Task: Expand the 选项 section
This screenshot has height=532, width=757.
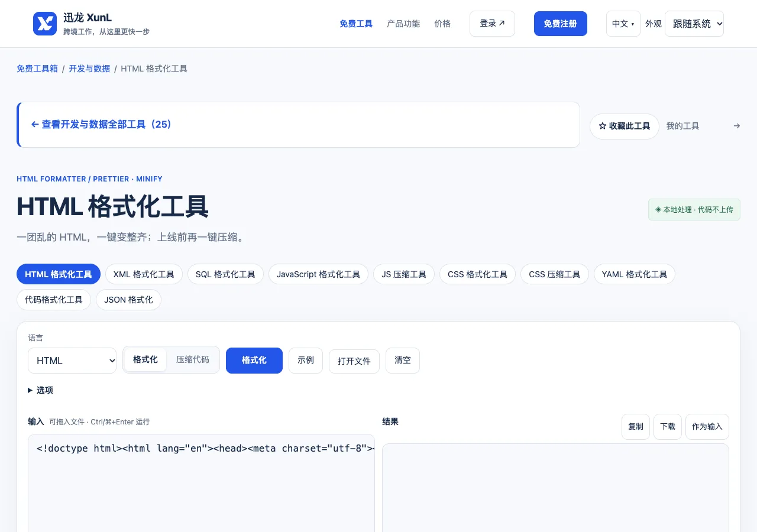Action: pos(40,390)
